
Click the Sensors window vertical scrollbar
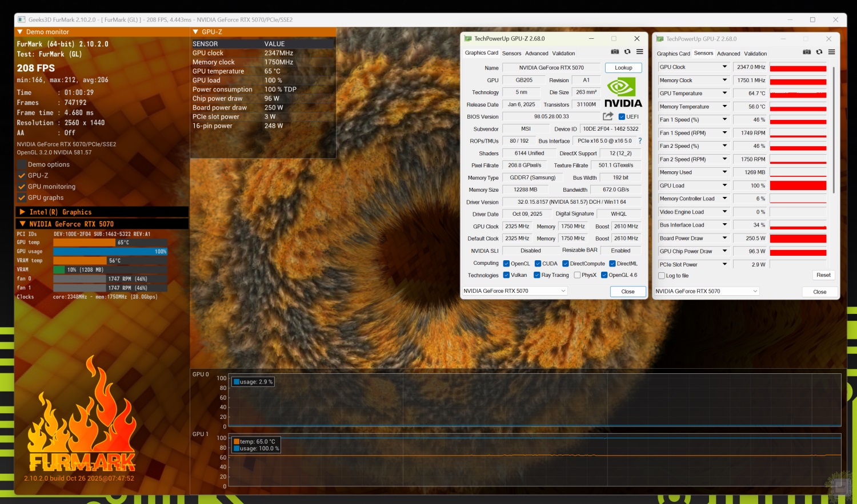click(x=834, y=131)
